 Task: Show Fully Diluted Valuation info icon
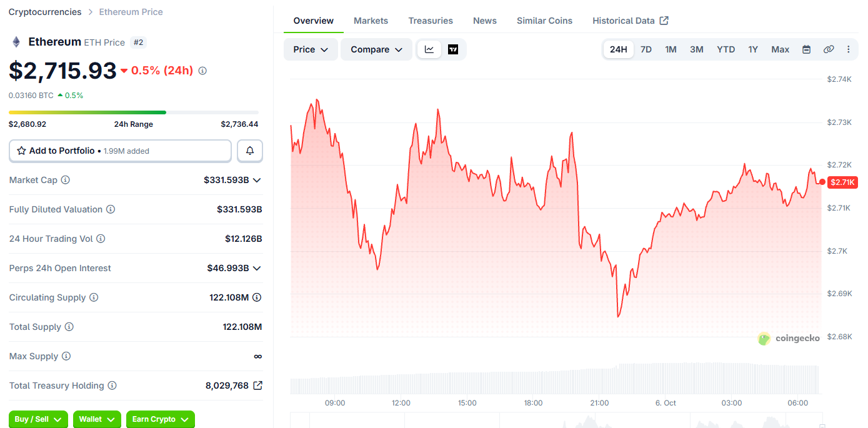tap(111, 209)
